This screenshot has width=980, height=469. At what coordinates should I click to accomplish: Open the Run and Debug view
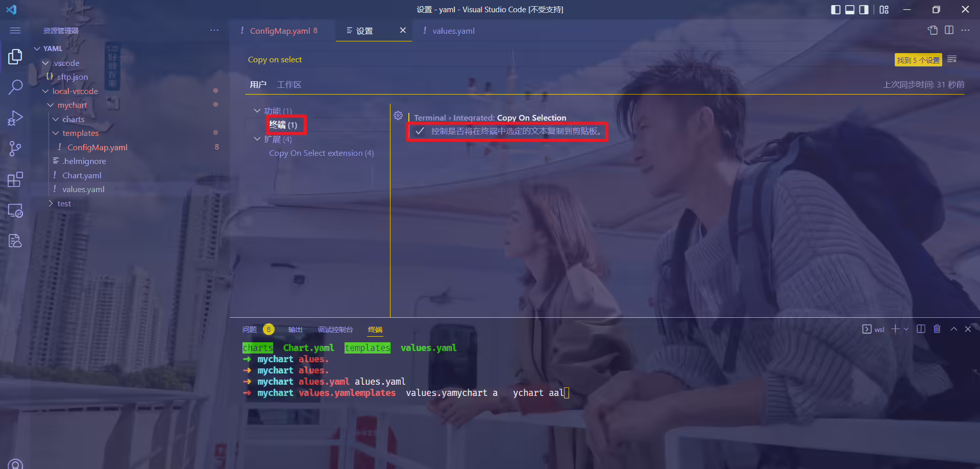pyautogui.click(x=15, y=118)
